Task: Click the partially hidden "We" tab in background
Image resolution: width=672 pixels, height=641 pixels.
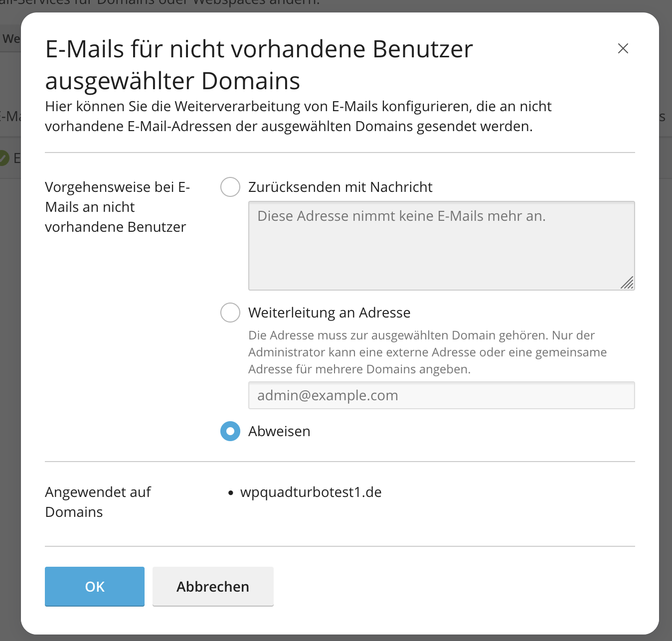Action: [x=10, y=38]
